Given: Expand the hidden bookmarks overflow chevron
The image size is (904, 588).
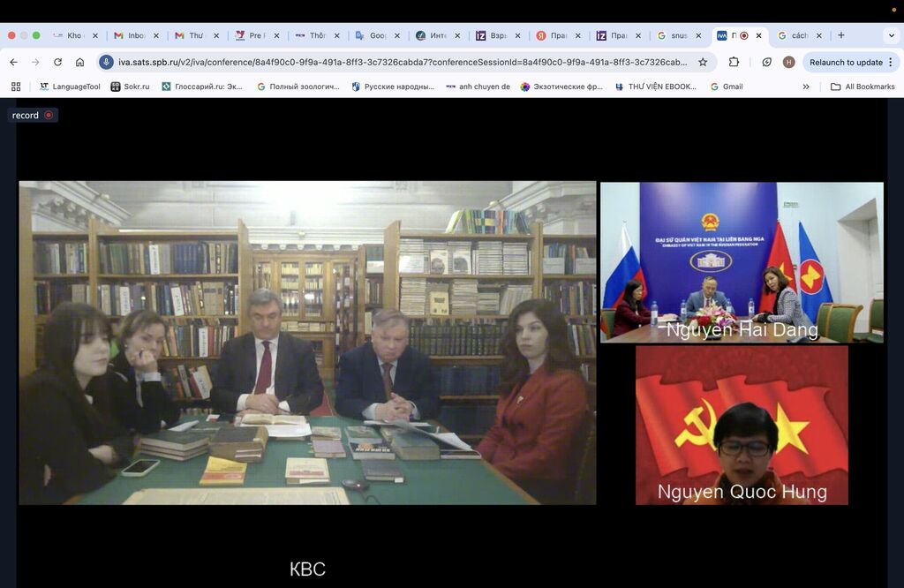Looking at the screenshot, I should (x=805, y=87).
